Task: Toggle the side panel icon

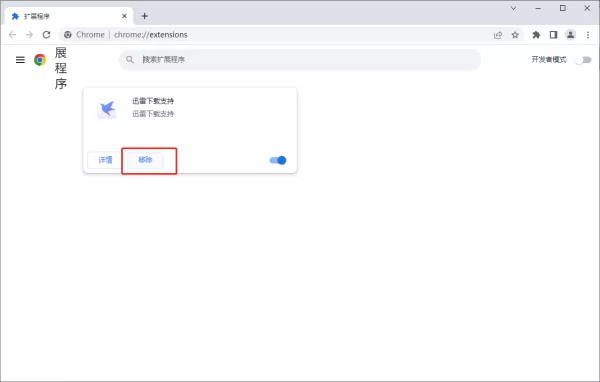Action: click(x=553, y=35)
